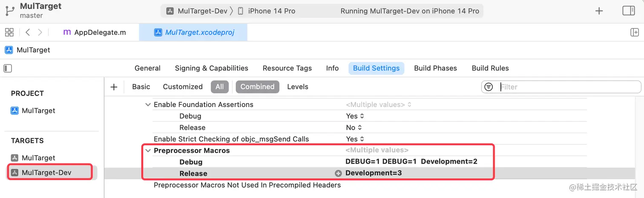Open the related items grid icon

[x=9, y=32]
